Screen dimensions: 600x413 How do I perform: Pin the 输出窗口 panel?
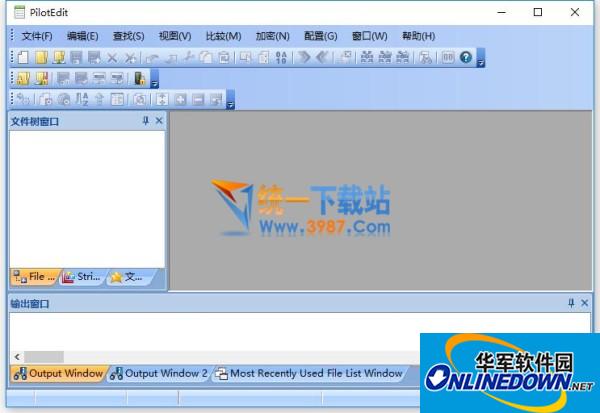[x=571, y=303]
